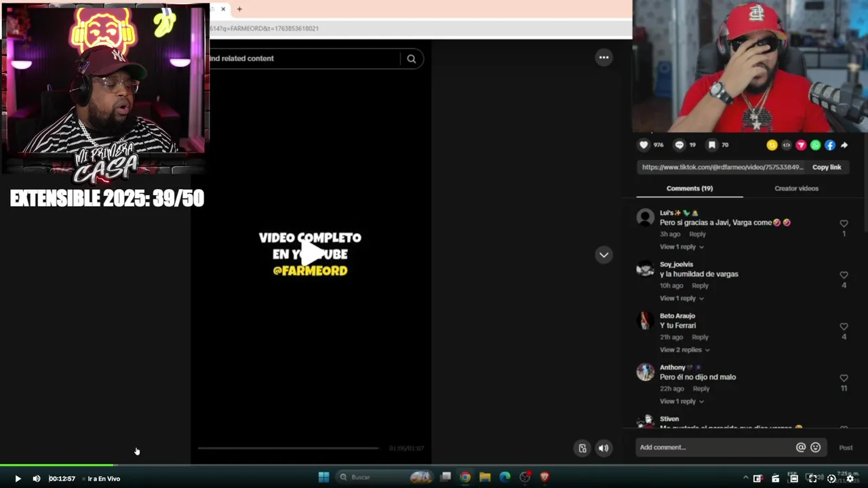Click the Post comment button
The image size is (868, 488).
pos(846,447)
